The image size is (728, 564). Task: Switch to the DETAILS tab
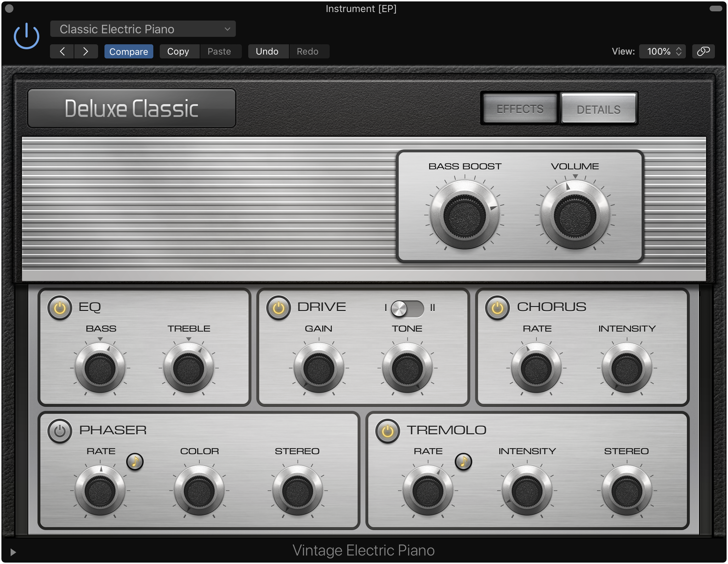(598, 109)
